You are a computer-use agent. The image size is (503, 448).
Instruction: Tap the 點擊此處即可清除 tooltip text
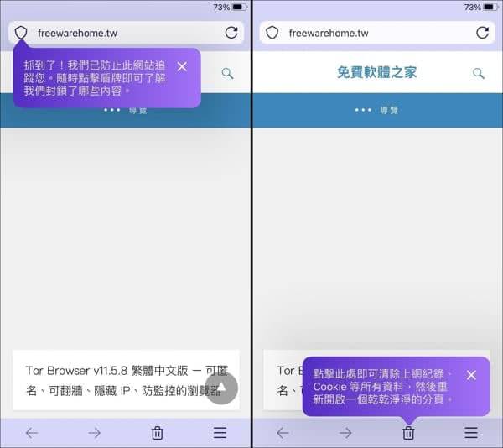point(383,387)
